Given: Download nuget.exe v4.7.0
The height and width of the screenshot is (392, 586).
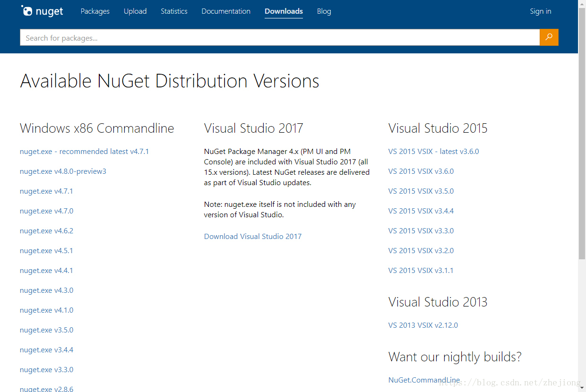Looking at the screenshot, I should coord(47,211).
